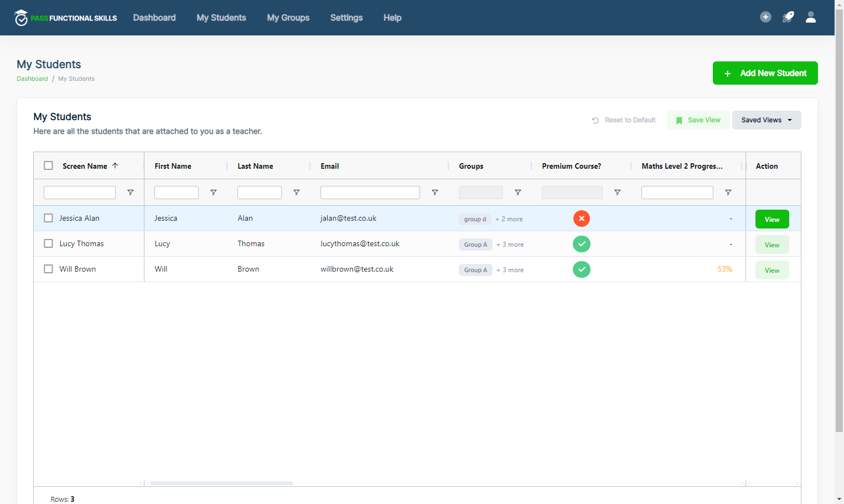
Task: Open My Students in top navigation
Action: tap(221, 18)
